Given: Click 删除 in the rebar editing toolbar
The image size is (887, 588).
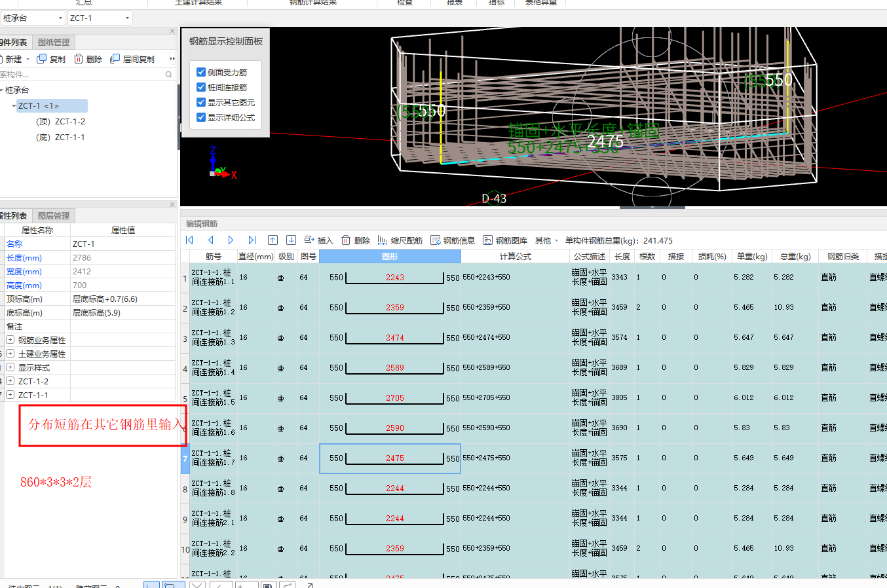Looking at the screenshot, I should point(356,240).
